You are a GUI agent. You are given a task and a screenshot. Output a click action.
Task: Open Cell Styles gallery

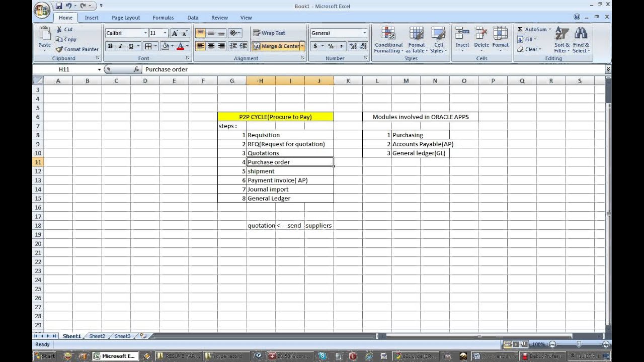coord(438,40)
